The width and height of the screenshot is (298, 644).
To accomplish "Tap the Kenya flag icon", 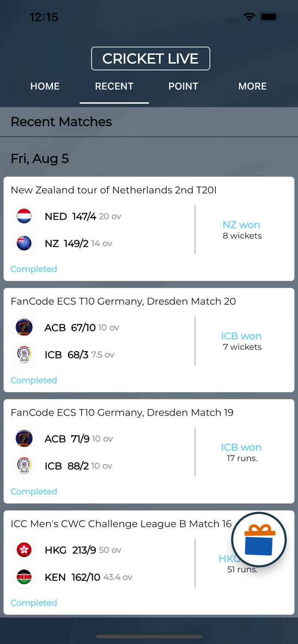I will coord(24,577).
